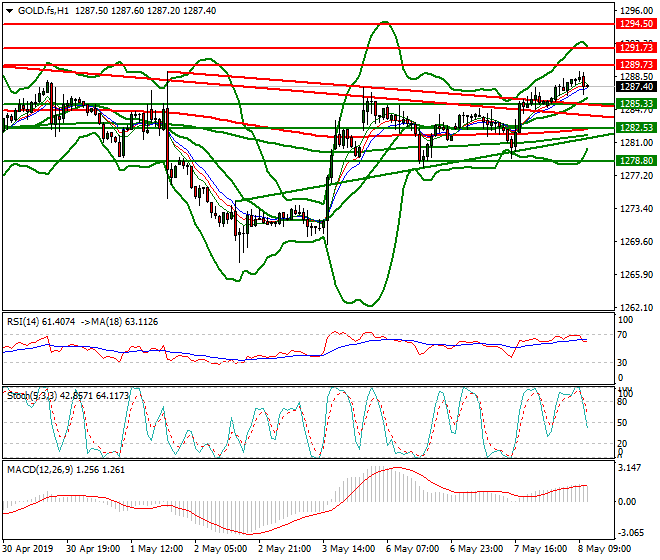Click the 1262.10 price scale value
The width and height of the screenshot is (660, 560).
point(636,307)
